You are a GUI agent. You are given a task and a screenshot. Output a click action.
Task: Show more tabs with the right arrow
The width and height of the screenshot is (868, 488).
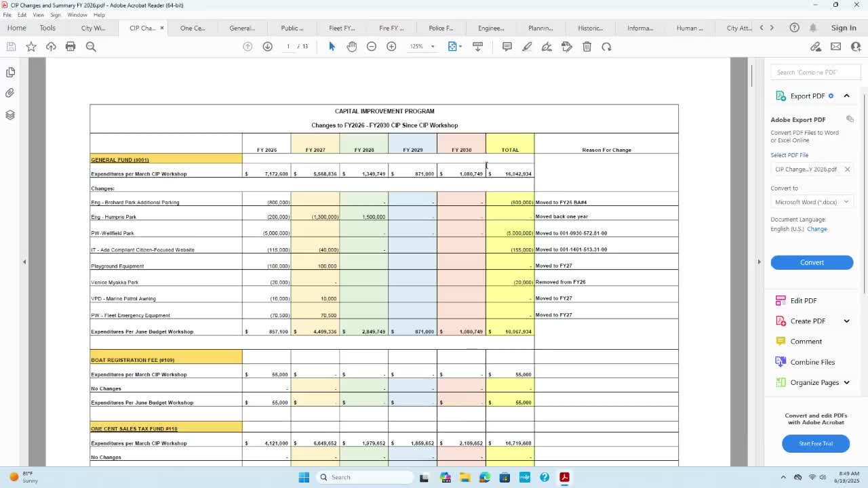(x=772, y=28)
